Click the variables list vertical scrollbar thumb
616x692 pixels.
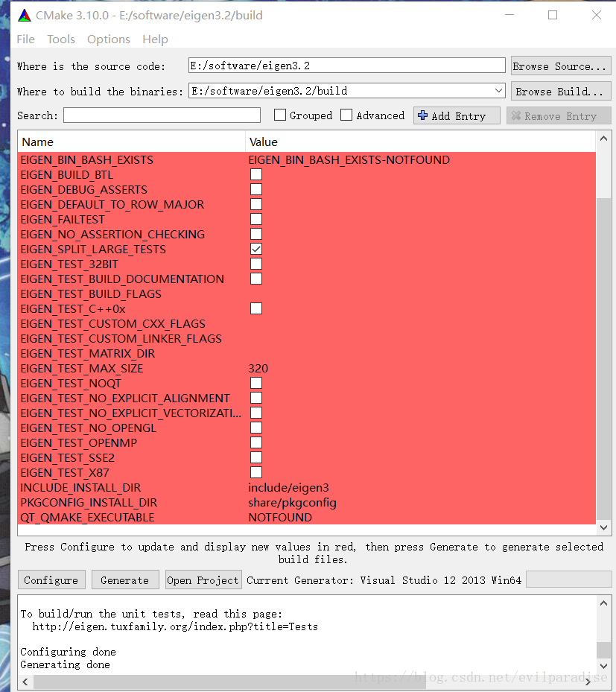click(603, 358)
